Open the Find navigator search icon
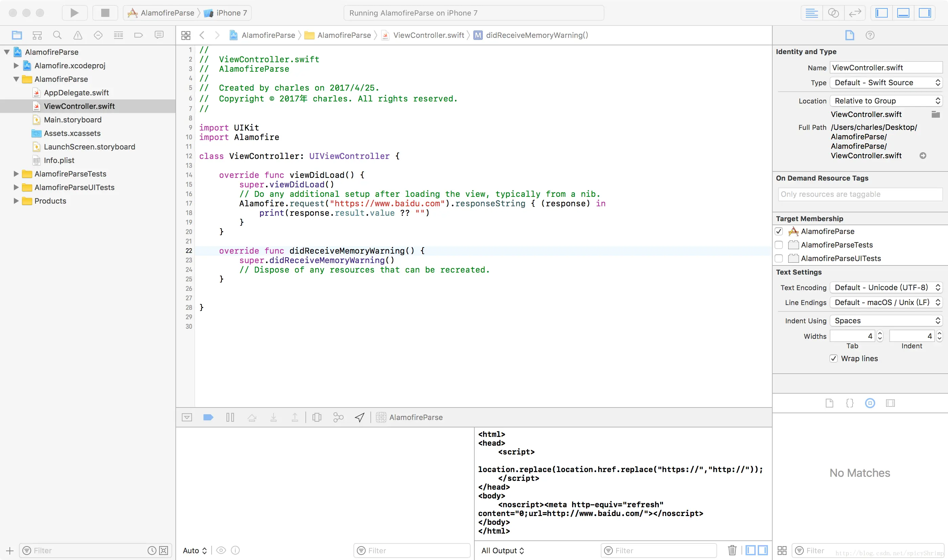948x560 pixels. (x=57, y=35)
